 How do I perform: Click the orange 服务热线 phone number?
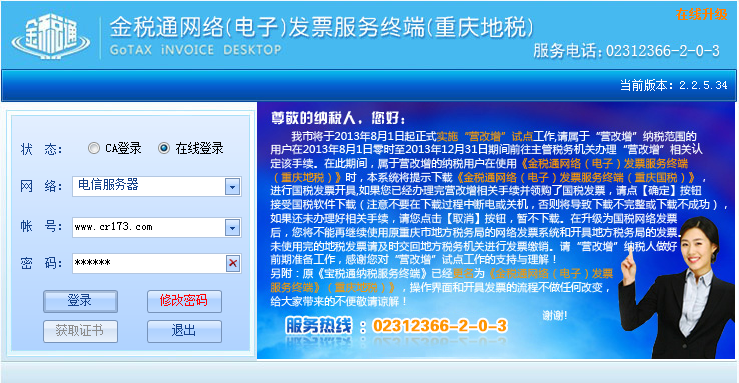tap(440, 326)
